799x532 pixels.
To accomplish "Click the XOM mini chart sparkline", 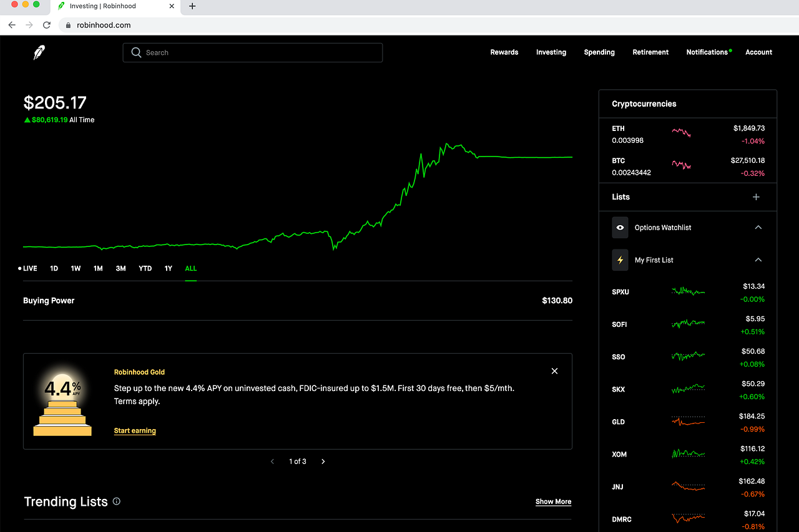I will pyautogui.click(x=689, y=453).
